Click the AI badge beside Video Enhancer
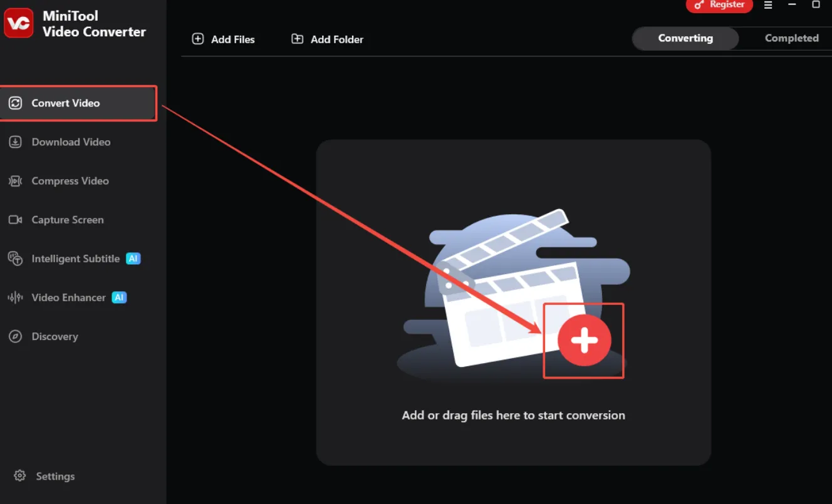This screenshot has height=504, width=832. (x=119, y=297)
